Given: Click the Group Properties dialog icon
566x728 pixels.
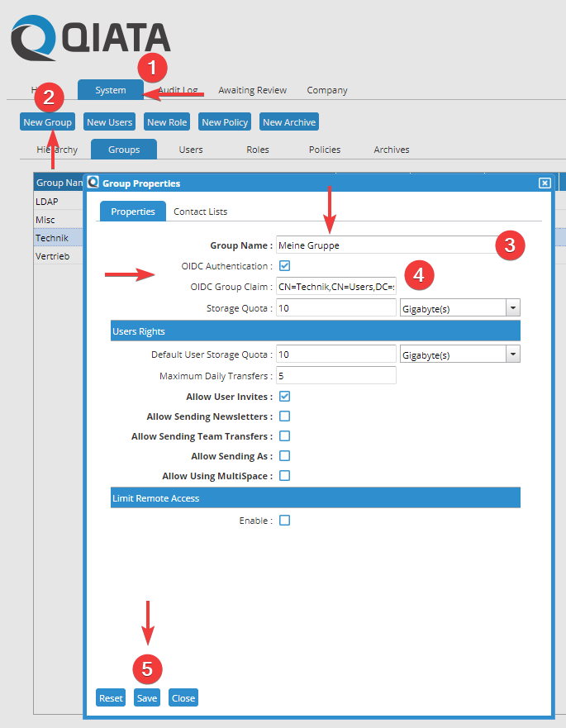Looking at the screenshot, I should [93, 183].
